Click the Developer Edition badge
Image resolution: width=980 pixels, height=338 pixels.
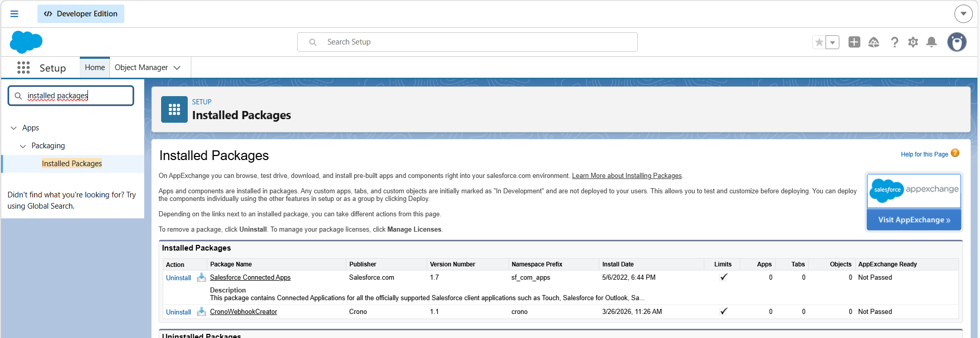click(x=81, y=14)
